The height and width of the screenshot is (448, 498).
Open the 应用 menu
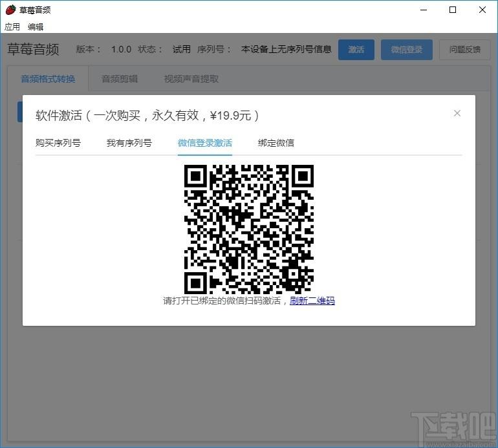click(x=12, y=27)
